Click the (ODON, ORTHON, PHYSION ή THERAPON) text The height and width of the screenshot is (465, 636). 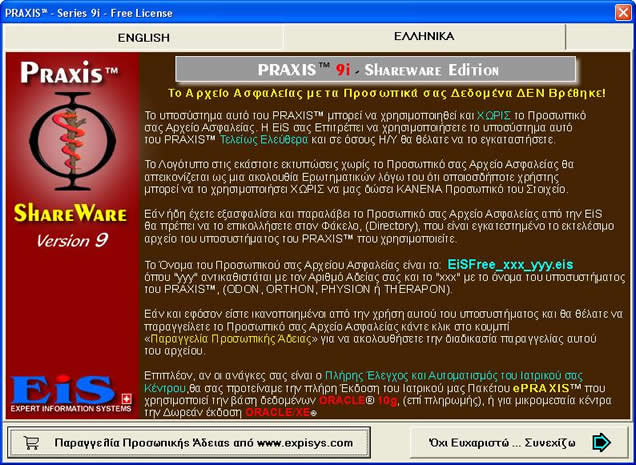click(x=337, y=290)
